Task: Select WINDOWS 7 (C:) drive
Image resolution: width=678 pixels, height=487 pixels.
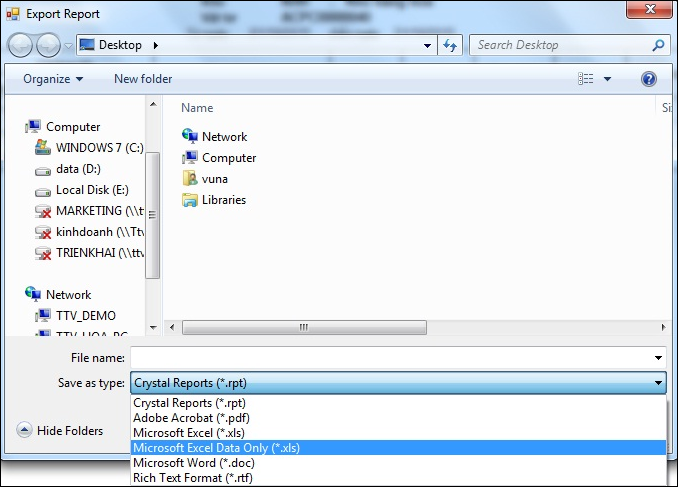Action: pyautogui.click(x=100, y=148)
